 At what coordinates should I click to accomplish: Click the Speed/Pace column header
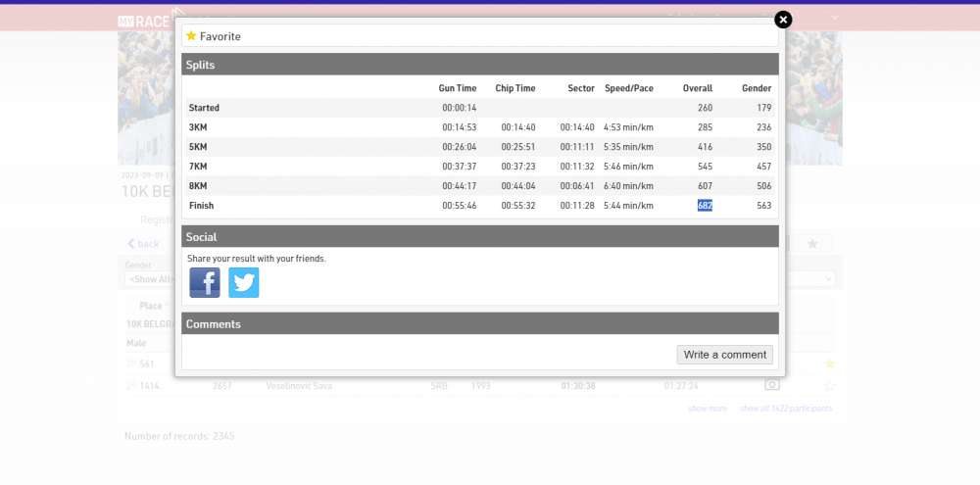click(x=629, y=88)
